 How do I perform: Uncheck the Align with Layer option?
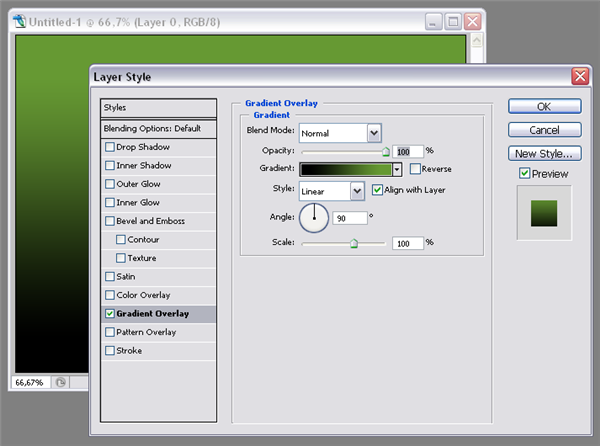click(x=377, y=190)
